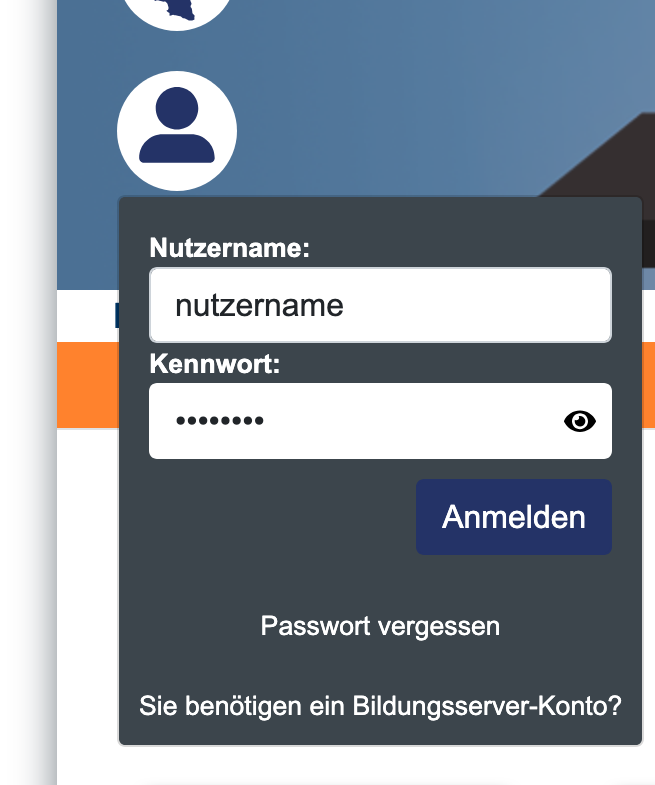Focus the Kennwort password field
655x785 pixels.
[380, 421]
